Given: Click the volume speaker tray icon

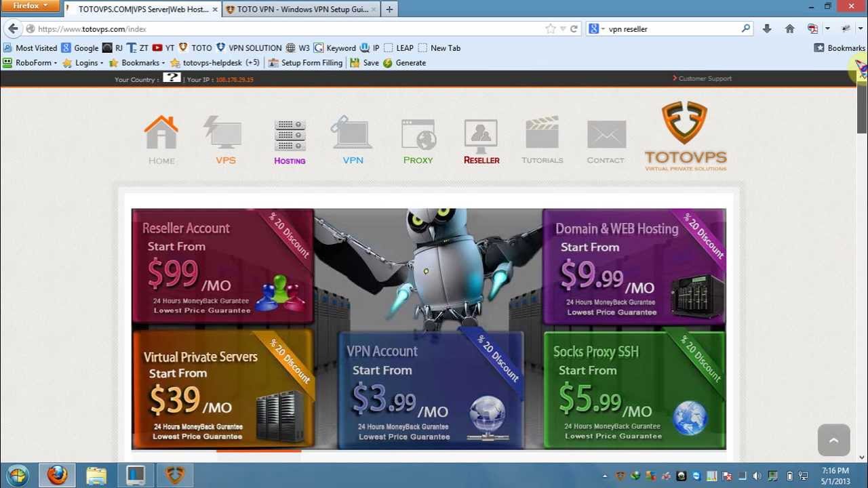Looking at the screenshot, I should [757, 476].
